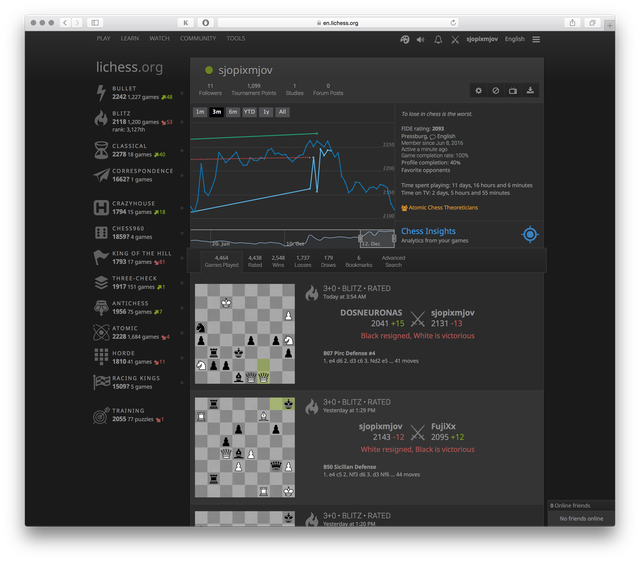This screenshot has height=562, width=640.
Task: Open the Classical hourglass icon
Action: [101, 150]
